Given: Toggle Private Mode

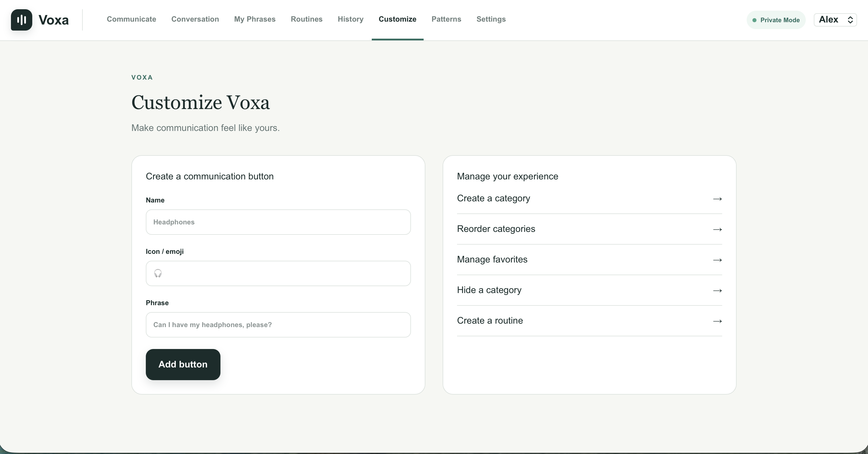Looking at the screenshot, I should [776, 20].
